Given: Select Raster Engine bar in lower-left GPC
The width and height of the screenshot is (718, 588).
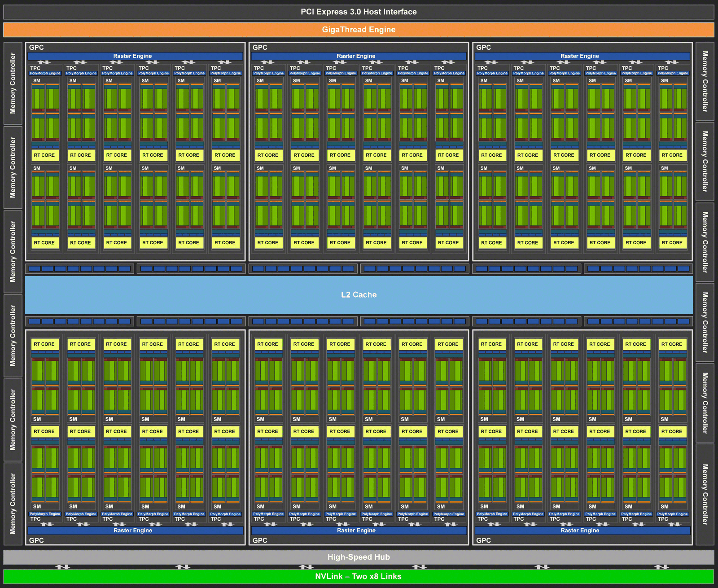Looking at the screenshot, I should [135, 531].
